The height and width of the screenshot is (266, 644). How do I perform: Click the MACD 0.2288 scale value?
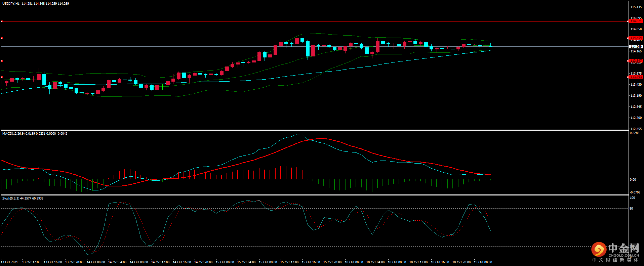click(635, 133)
